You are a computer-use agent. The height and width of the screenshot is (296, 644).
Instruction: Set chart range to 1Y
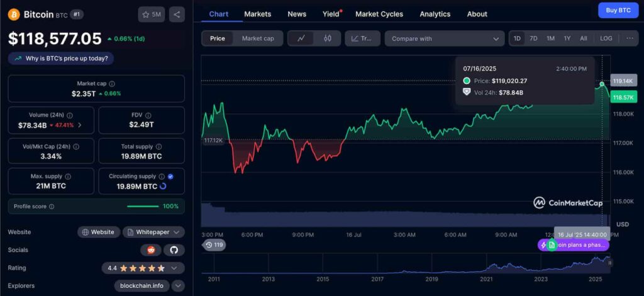click(567, 38)
